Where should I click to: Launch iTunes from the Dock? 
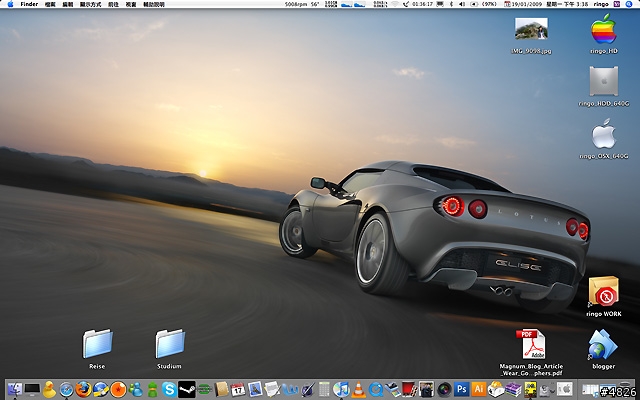click(341, 389)
